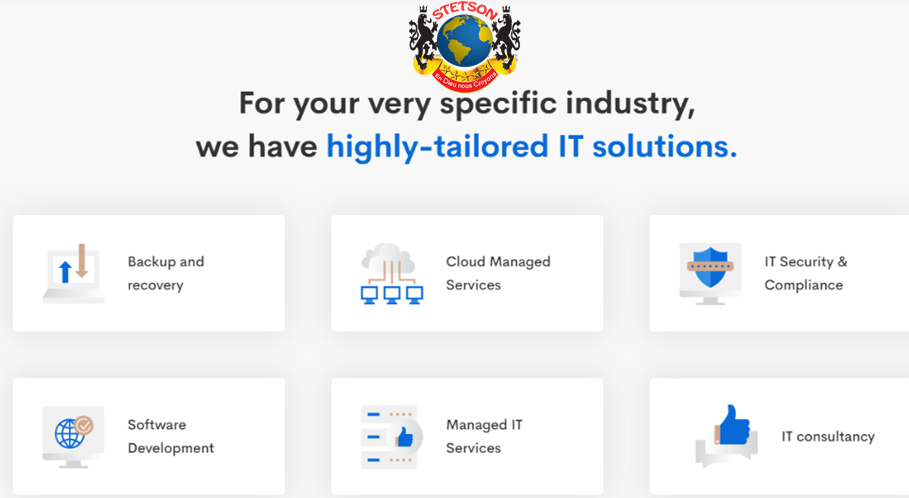Click the Cloud Managed Services network icon

coord(391,273)
